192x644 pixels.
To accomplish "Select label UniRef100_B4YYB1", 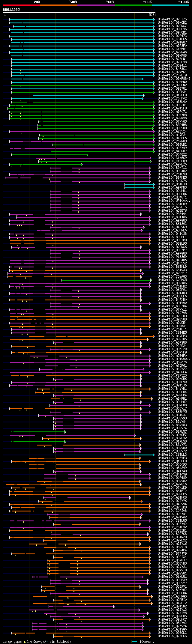I will (x=172, y=389).
